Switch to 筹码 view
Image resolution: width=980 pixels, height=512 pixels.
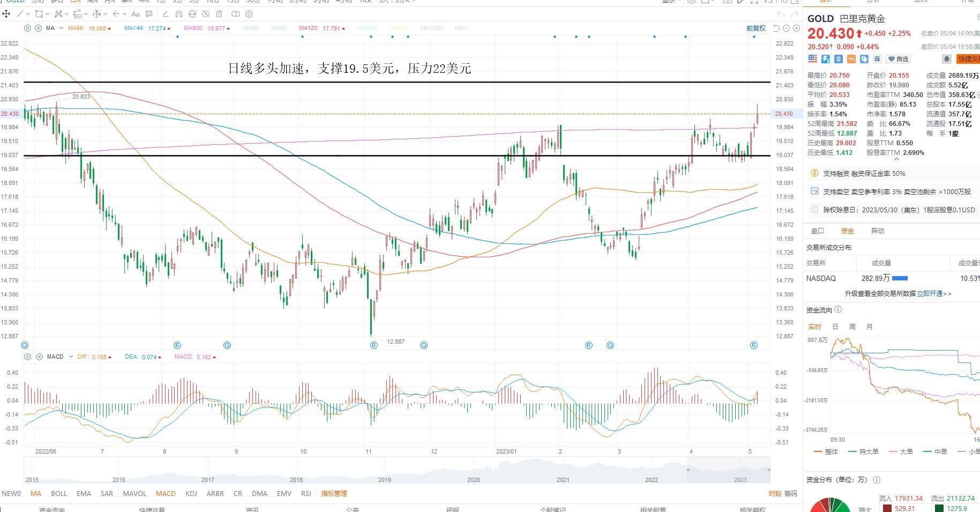pos(791,493)
